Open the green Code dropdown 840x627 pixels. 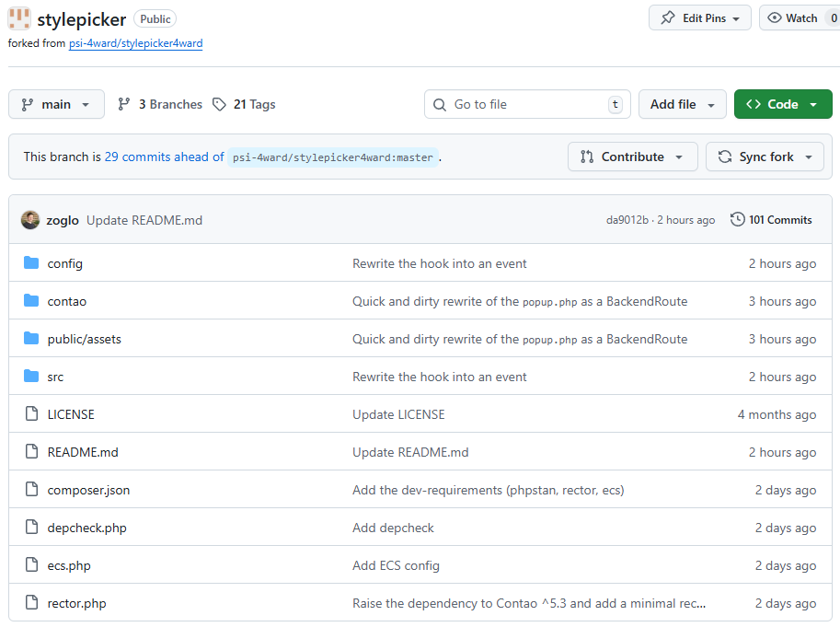click(x=782, y=105)
